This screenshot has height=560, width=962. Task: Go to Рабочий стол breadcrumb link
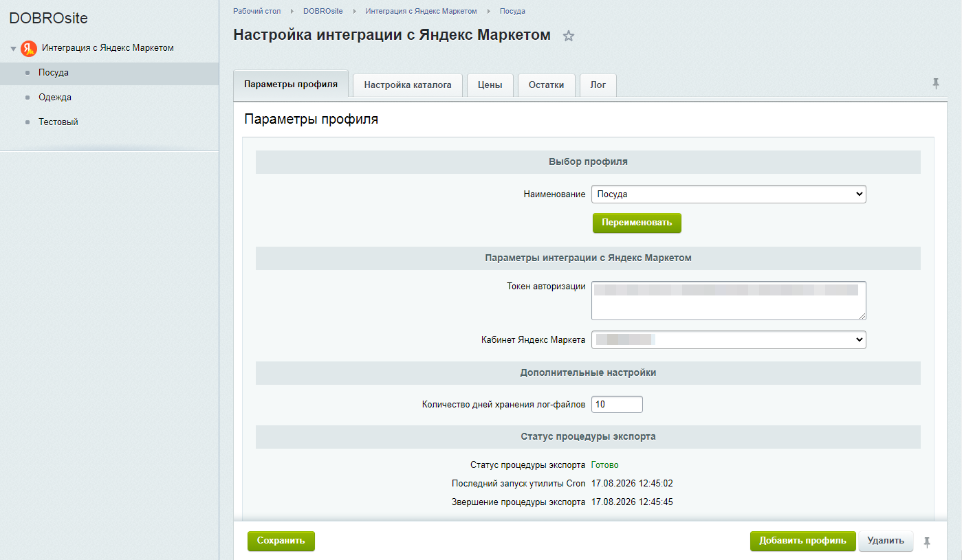tap(256, 12)
